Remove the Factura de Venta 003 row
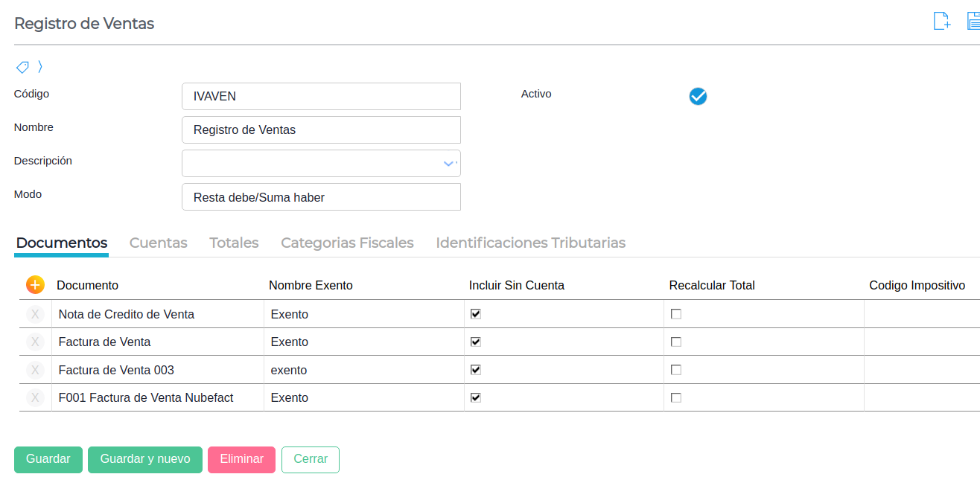Screen dimensions: 980x477 click(x=35, y=370)
